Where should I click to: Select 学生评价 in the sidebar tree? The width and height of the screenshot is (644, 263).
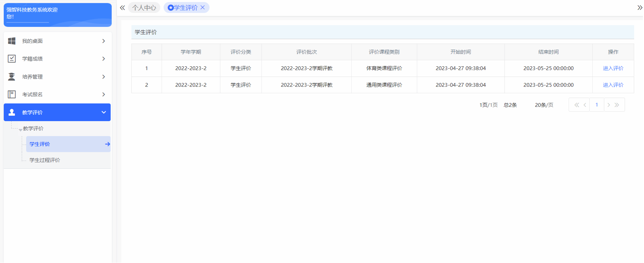(40, 144)
